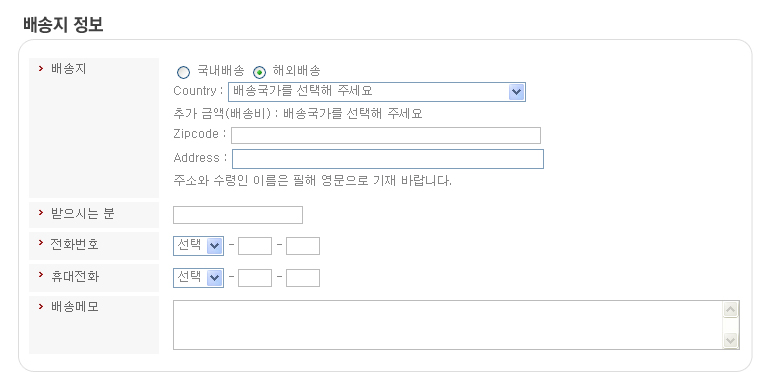Select the 해외배송 radio button
Image resolution: width=766 pixels, height=372 pixels.
pyautogui.click(x=259, y=73)
